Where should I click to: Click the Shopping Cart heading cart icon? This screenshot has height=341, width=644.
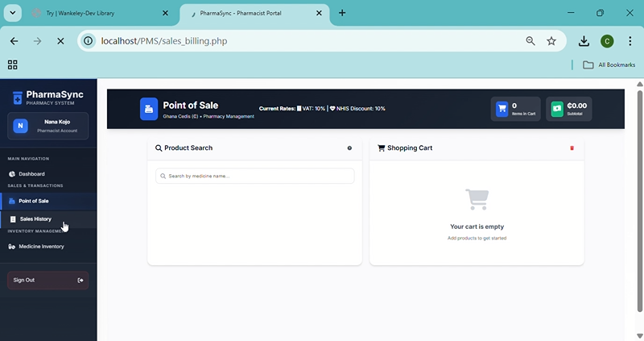point(381,148)
